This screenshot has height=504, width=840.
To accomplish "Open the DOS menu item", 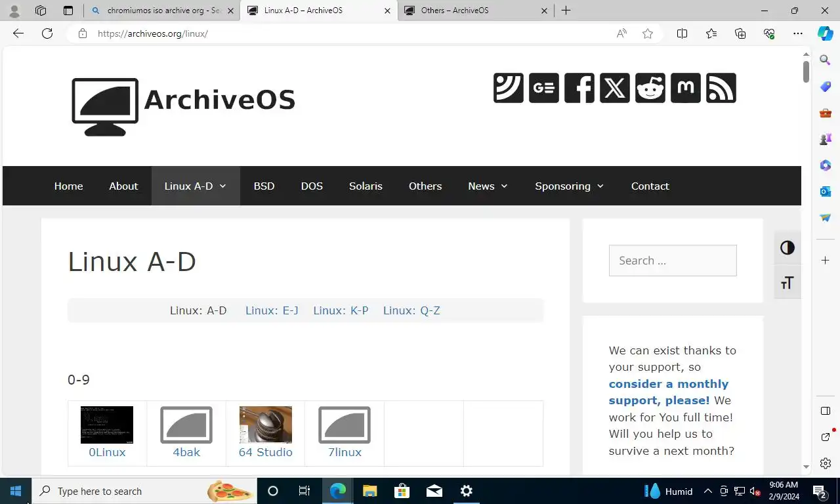I will [x=312, y=186].
